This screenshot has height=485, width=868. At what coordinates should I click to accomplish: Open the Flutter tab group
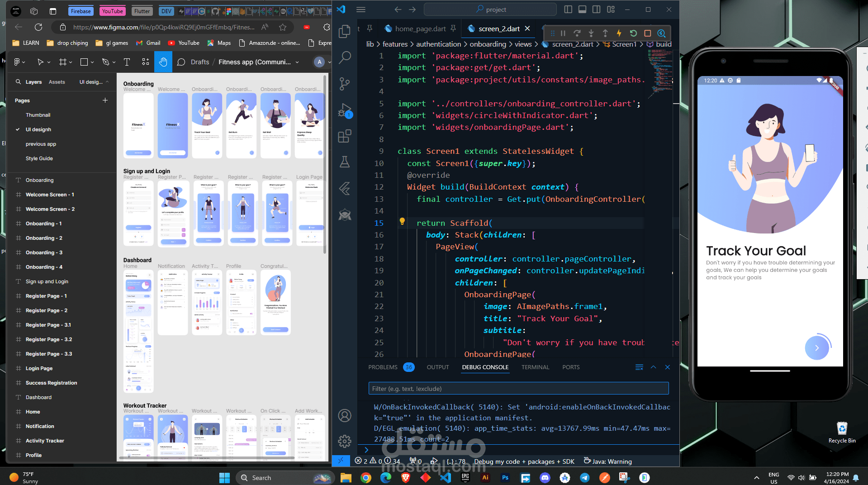pos(142,11)
